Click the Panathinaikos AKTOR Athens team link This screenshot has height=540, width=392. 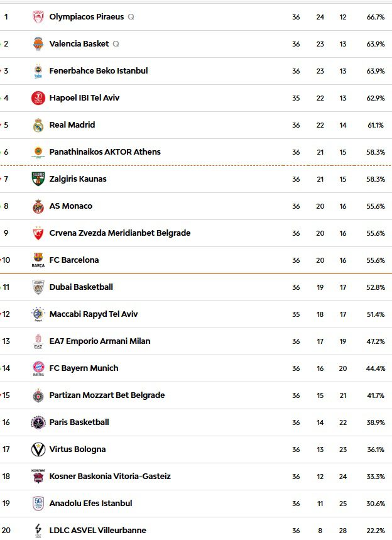[104, 152]
